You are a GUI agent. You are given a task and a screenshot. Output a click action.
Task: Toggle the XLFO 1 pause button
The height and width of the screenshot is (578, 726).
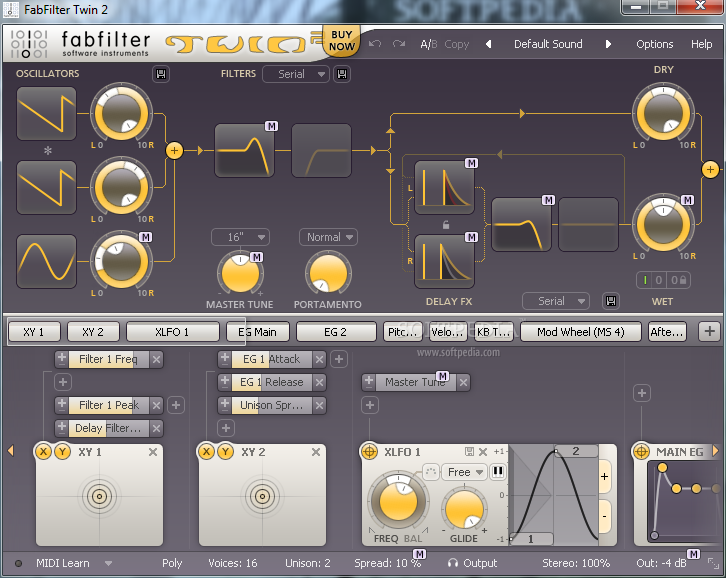click(x=498, y=471)
